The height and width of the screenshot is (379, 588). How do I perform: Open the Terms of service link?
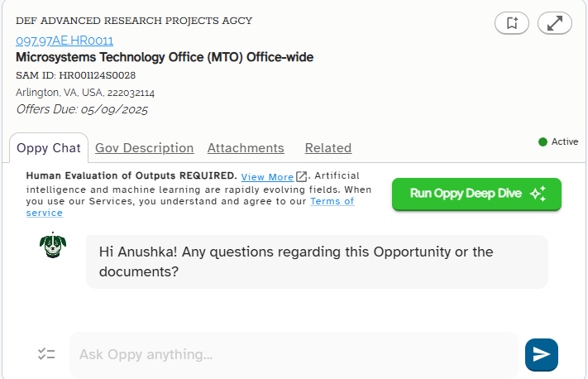(190, 207)
